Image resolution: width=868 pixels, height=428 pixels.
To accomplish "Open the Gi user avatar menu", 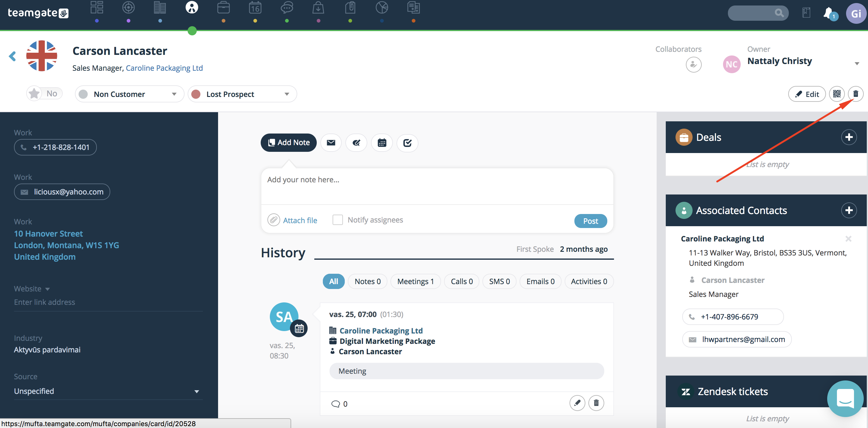I will (x=856, y=13).
